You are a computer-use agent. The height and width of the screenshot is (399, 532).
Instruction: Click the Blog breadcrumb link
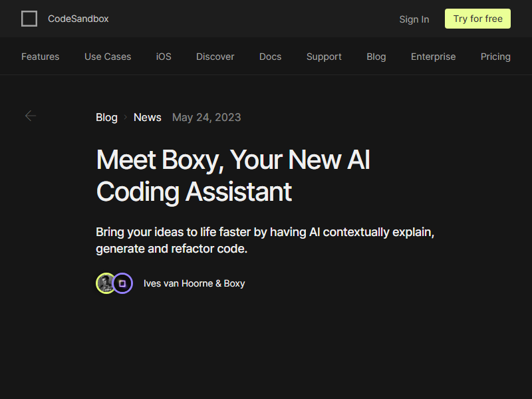[106, 118]
